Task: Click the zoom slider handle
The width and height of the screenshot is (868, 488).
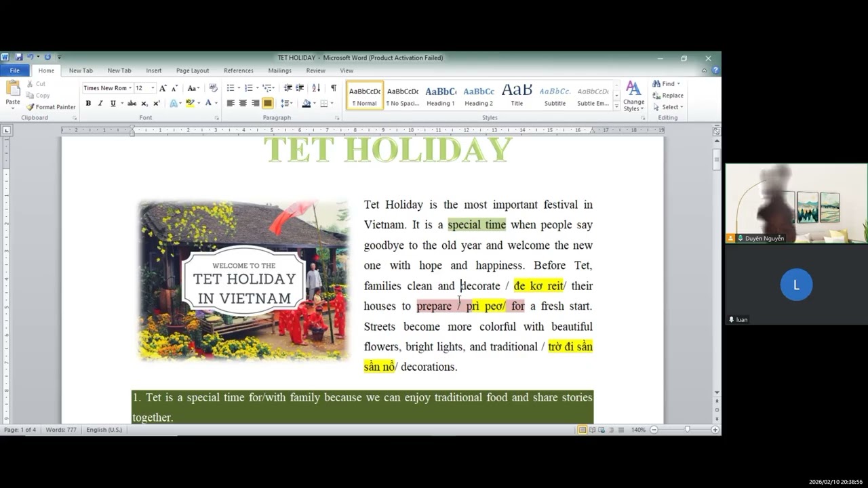Action: pyautogui.click(x=687, y=430)
